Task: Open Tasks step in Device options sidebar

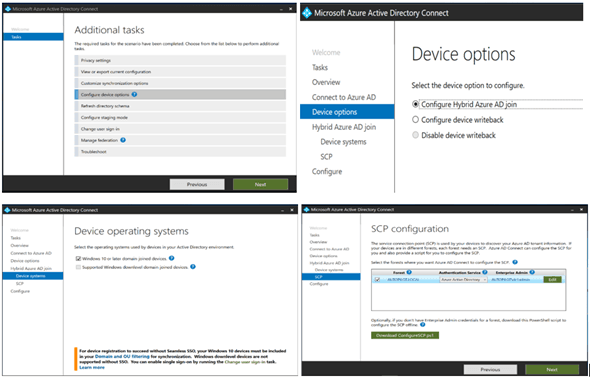Action: (320, 67)
